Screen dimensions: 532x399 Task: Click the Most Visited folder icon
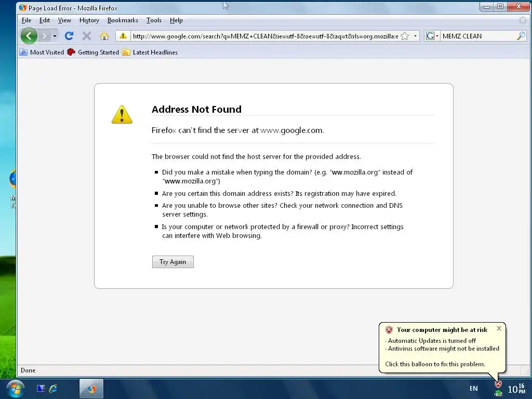click(x=23, y=52)
